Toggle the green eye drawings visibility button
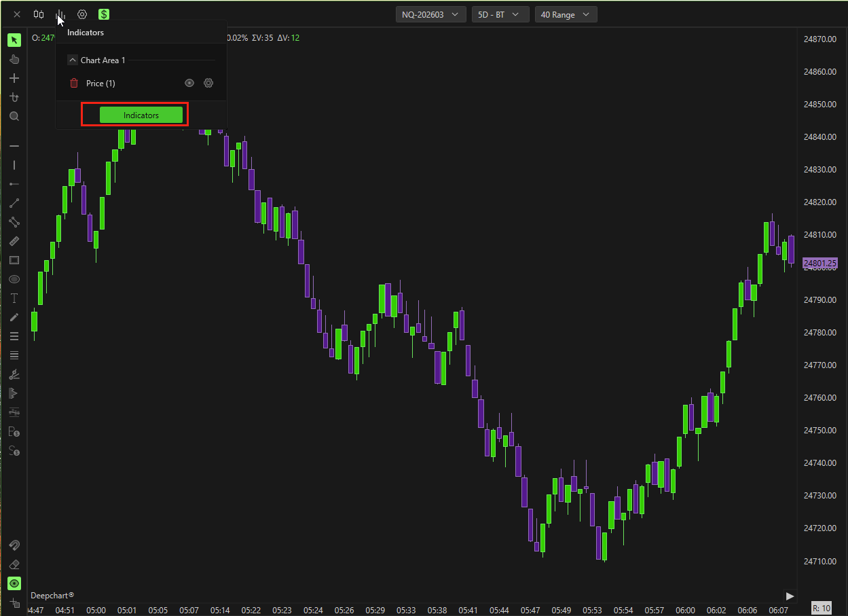The image size is (848, 616). (14, 583)
